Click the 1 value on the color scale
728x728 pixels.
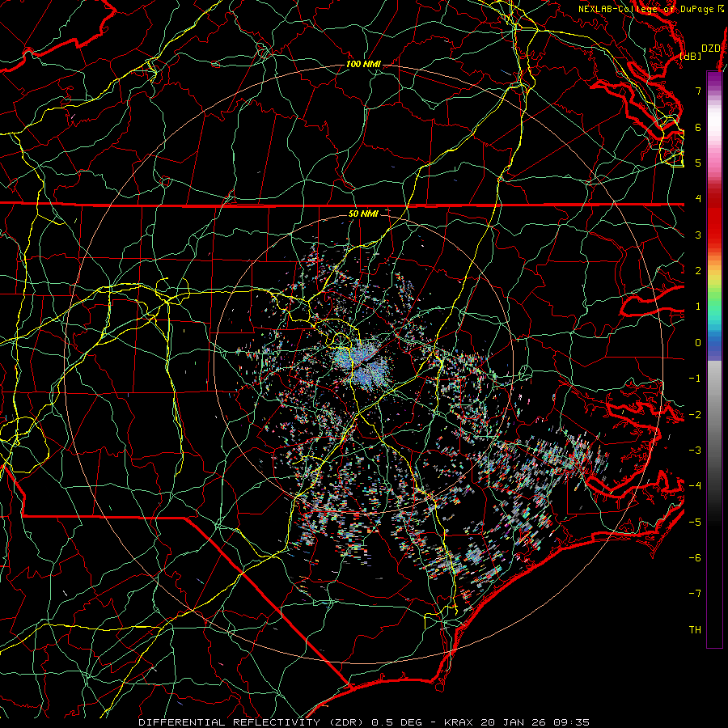click(x=698, y=307)
